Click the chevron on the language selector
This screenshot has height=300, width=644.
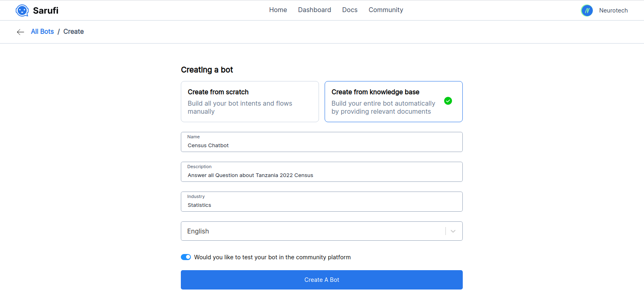click(452, 231)
